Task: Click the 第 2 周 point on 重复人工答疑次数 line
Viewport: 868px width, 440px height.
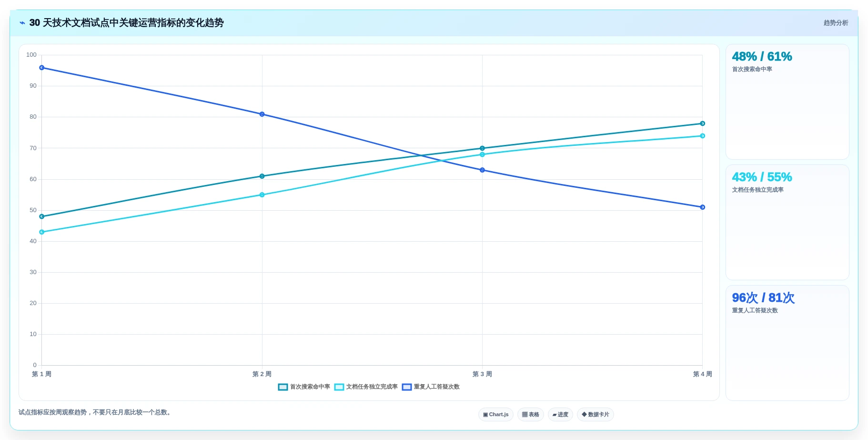Action: coord(262,114)
